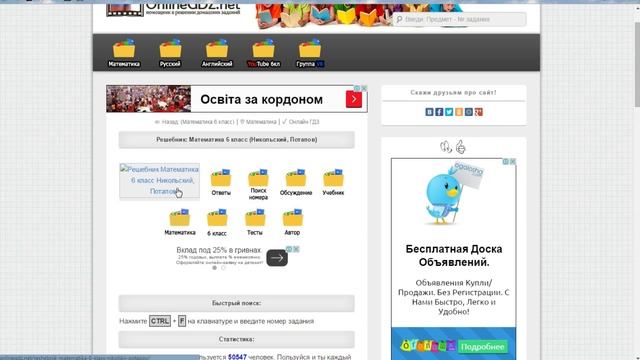Open the Поиск номера folder

(258, 184)
